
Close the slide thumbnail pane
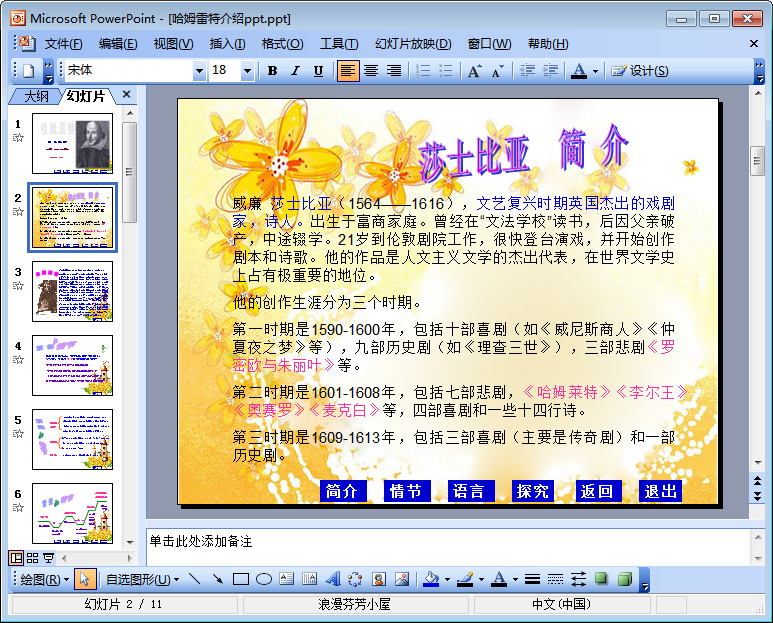[126, 94]
